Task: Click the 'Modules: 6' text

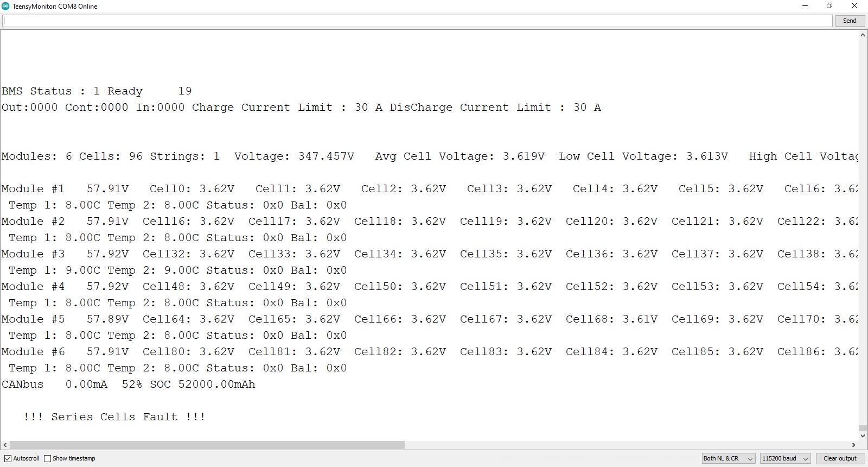Action: pyautogui.click(x=37, y=156)
